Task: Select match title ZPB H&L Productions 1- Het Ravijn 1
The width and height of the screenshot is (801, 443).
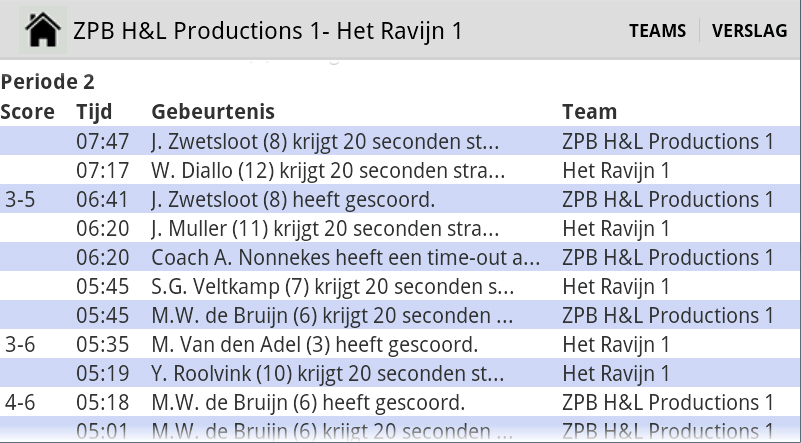Action: point(268,31)
